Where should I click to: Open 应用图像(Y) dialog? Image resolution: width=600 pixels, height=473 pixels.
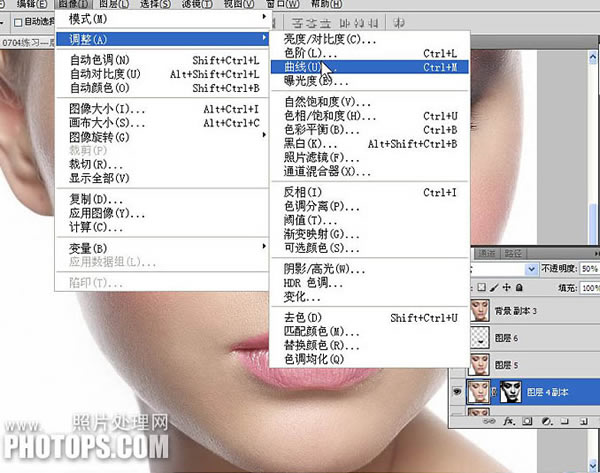coord(162,213)
